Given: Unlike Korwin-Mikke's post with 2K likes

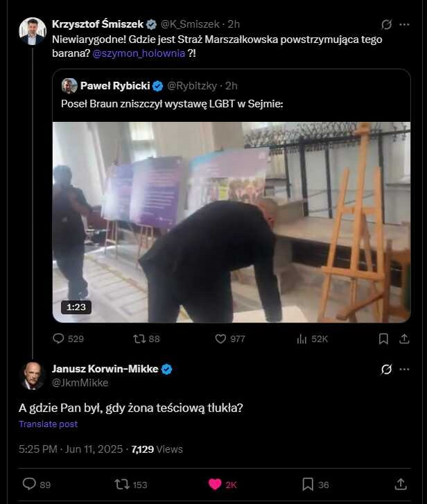Looking at the screenshot, I should tap(215, 484).
